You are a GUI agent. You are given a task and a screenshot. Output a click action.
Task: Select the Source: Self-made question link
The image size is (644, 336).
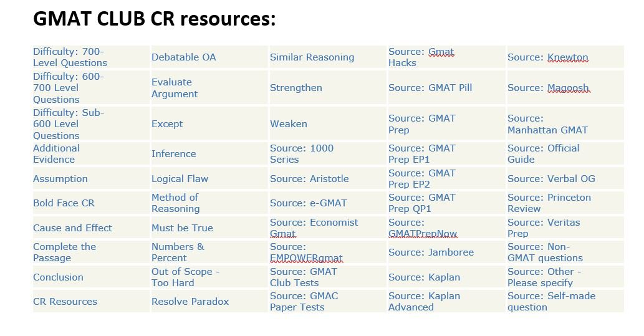[x=551, y=301]
